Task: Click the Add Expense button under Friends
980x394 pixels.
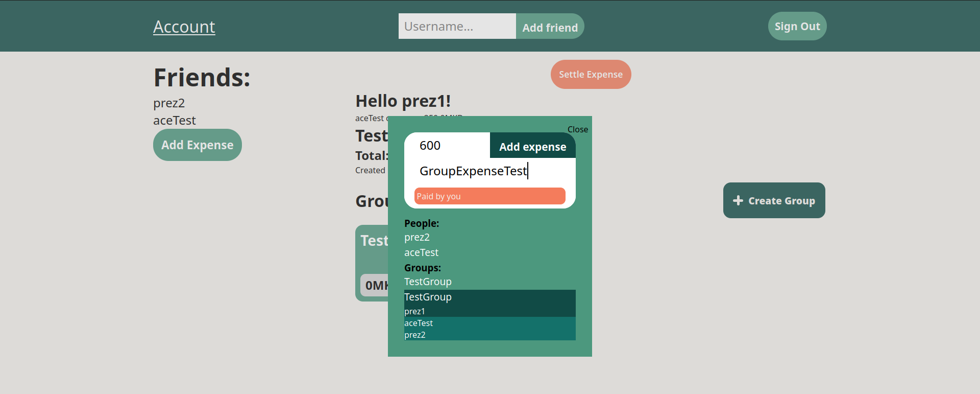Action: 197,145
